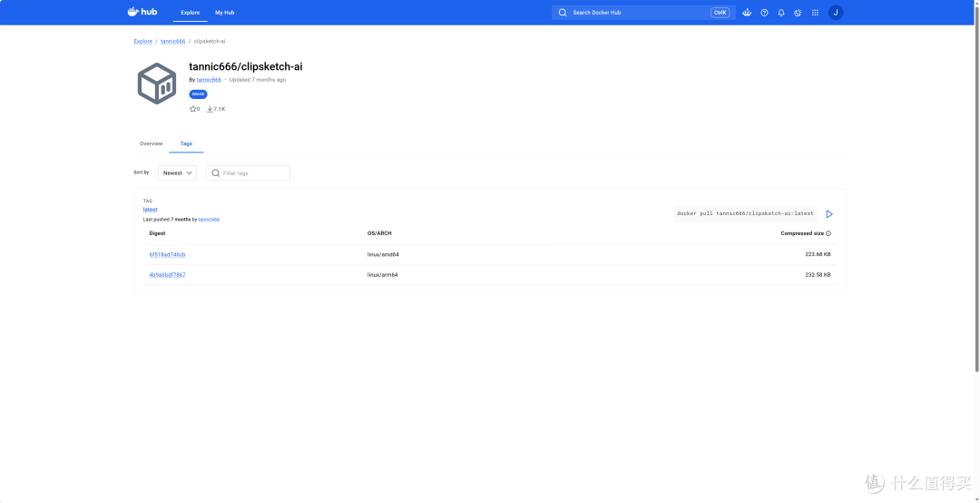Switch to the Overview tab
The image size is (980, 503).
click(x=152, y=143)
